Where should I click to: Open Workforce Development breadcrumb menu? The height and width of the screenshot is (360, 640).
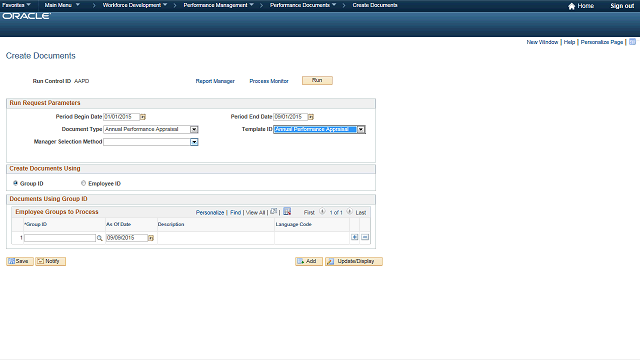tap(135, 5)
